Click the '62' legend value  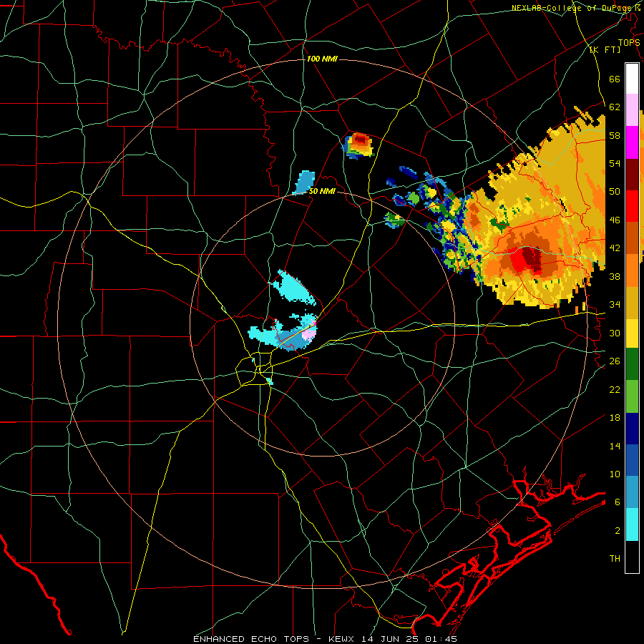[x=615, y=107]
